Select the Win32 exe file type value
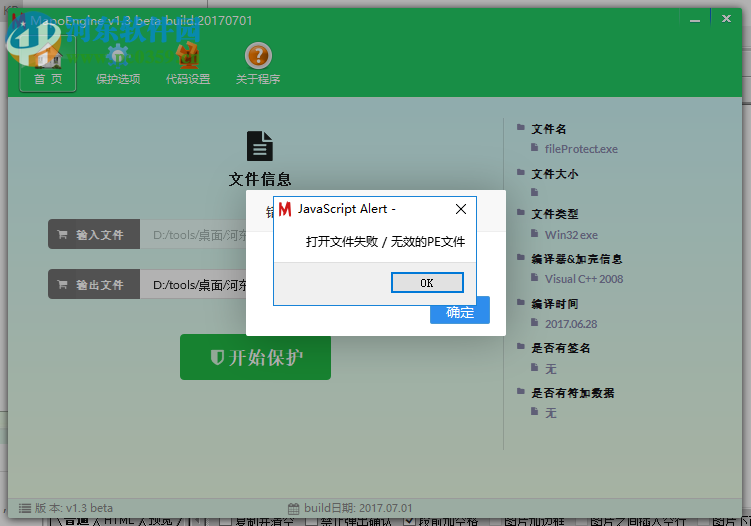Viewport: 751px width, 526px height. [571, 235]
